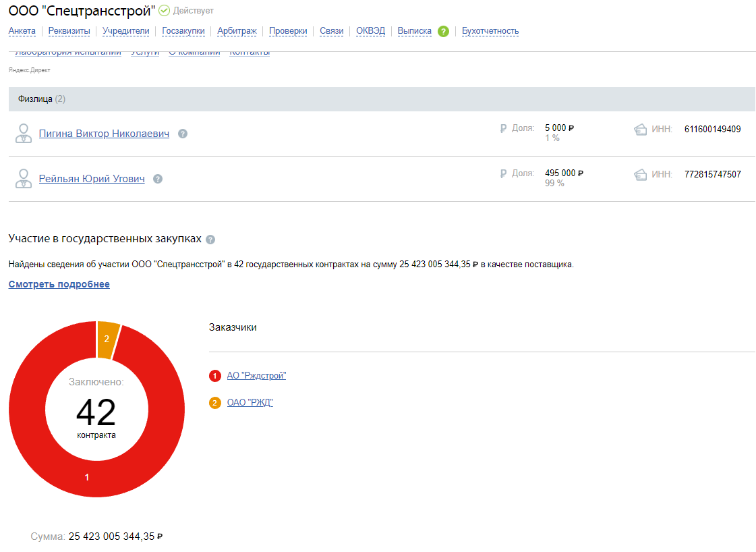Click INN card icon for 772815747507

coord(641,175)
